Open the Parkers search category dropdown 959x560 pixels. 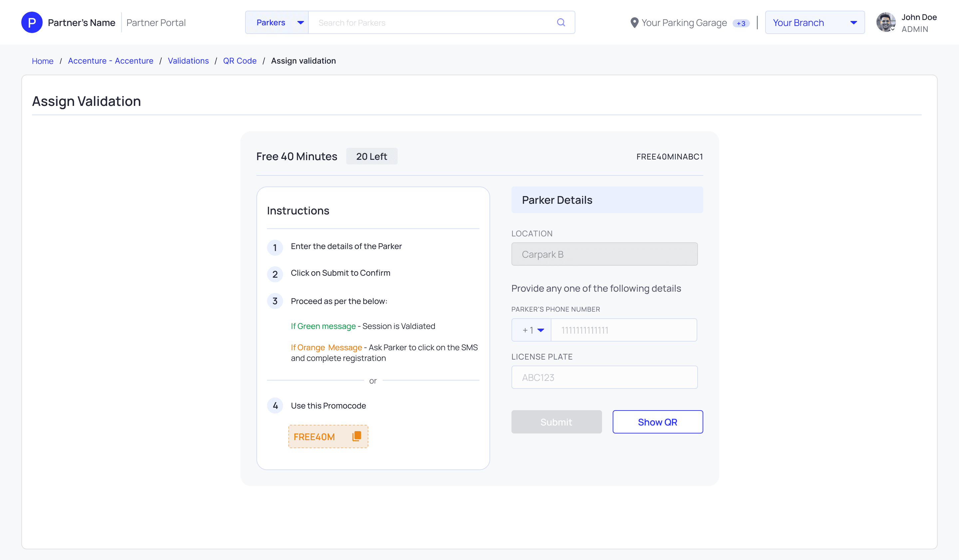[277, 22]
